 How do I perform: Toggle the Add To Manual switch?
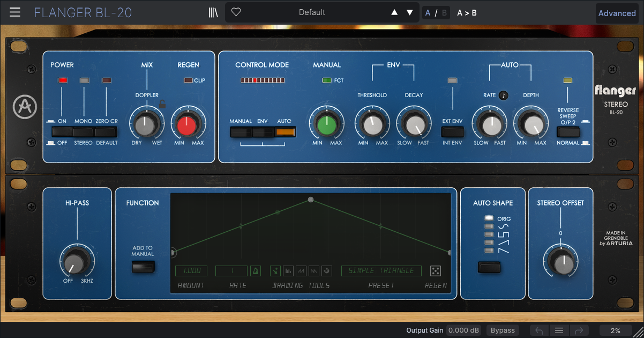pos(143,267)
